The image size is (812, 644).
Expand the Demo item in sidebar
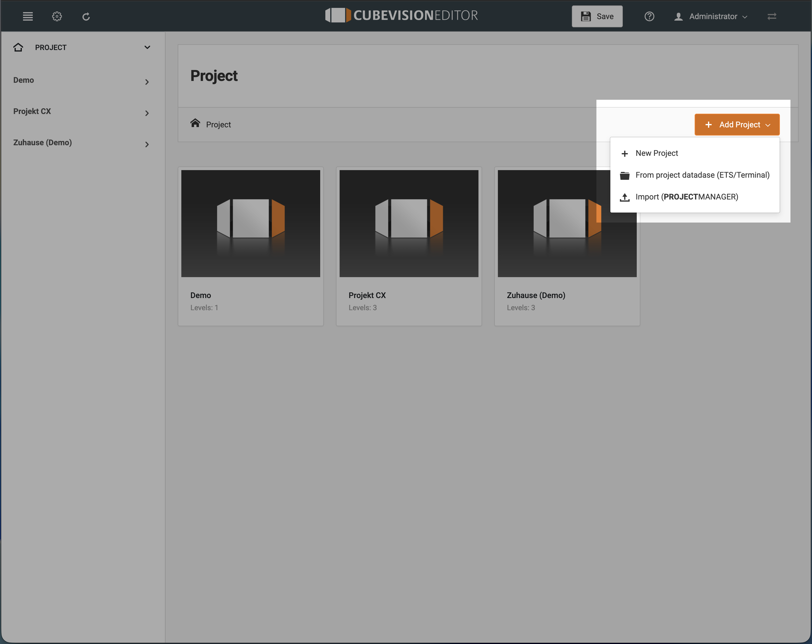click(x=147, y=82)
